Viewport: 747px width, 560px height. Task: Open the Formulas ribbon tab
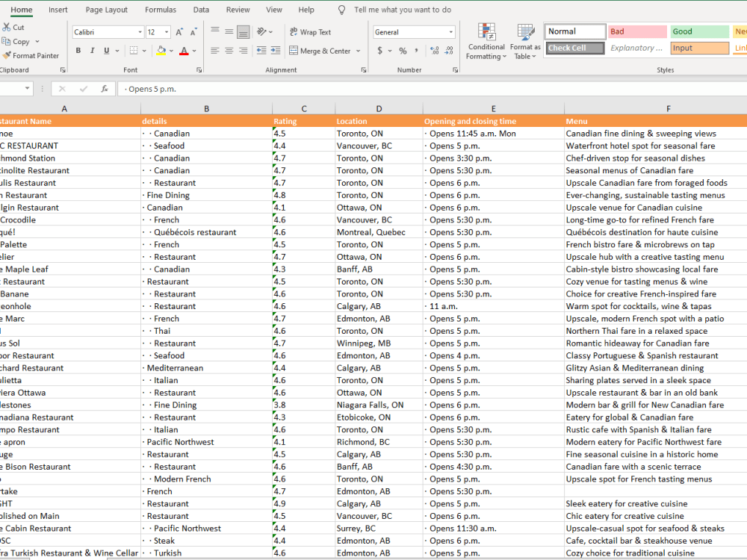coord(161,10)
